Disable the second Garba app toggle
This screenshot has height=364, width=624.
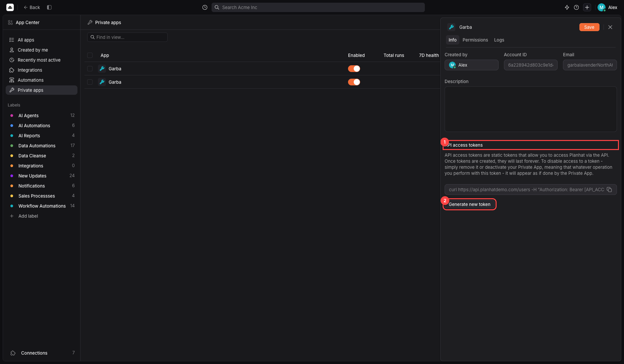(354, 82)
